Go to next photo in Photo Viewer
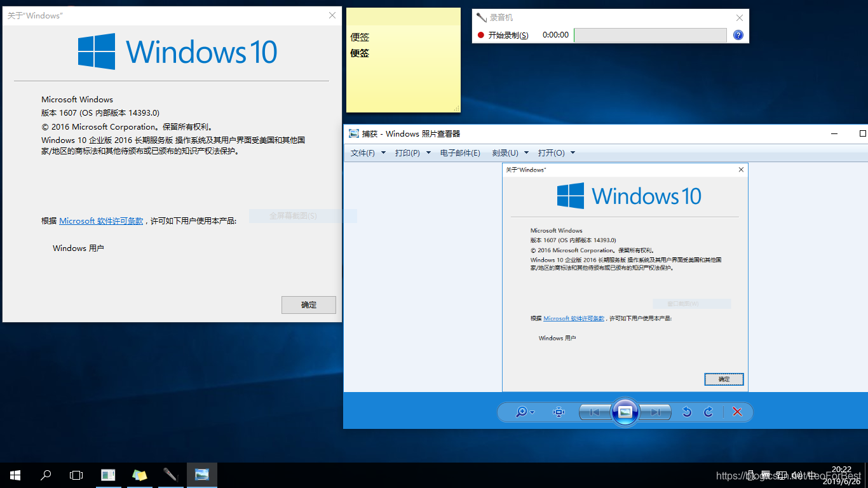 [655, 412]
